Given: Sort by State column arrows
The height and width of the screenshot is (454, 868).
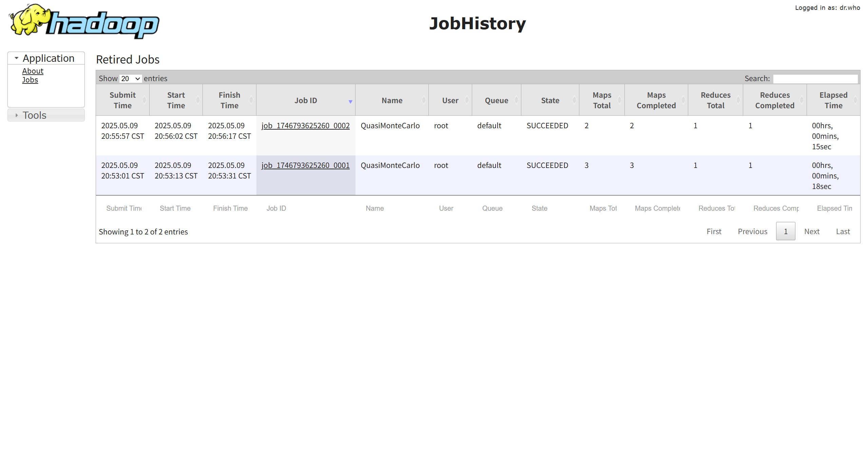Looking at the screenshot, I should [x=574, y=100].
